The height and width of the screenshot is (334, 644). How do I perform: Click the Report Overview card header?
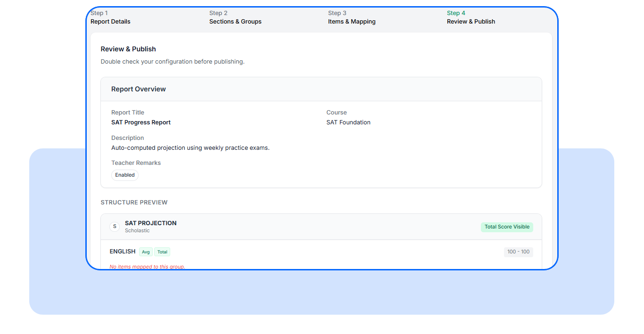321,89
